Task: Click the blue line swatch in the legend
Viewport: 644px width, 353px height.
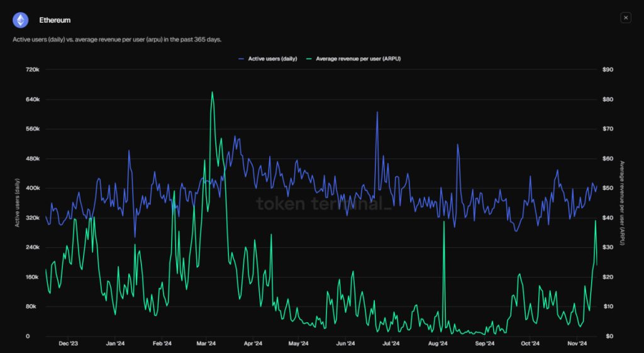Action: tap(241, 59)
